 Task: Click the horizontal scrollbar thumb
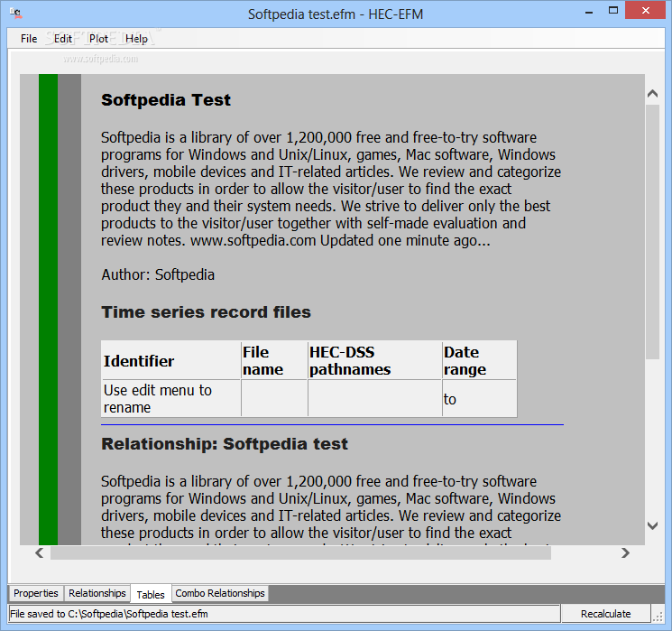tap(300, 553)
